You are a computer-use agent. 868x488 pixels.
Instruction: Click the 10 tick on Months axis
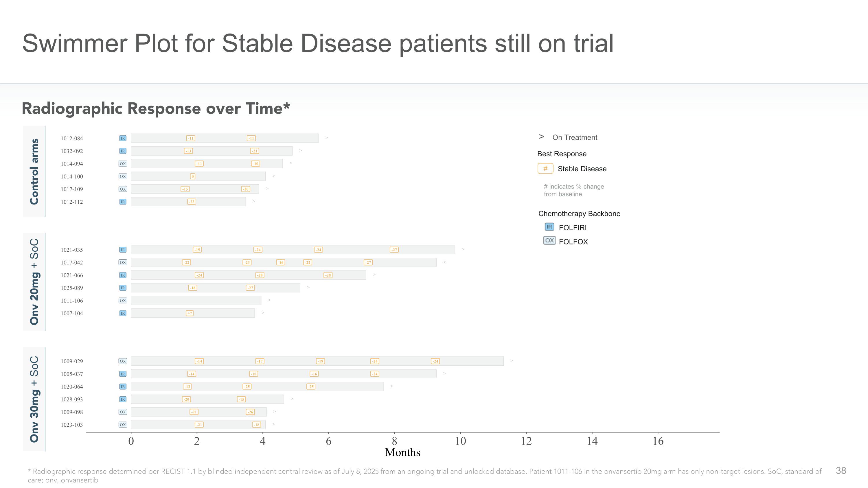point(460,441)
